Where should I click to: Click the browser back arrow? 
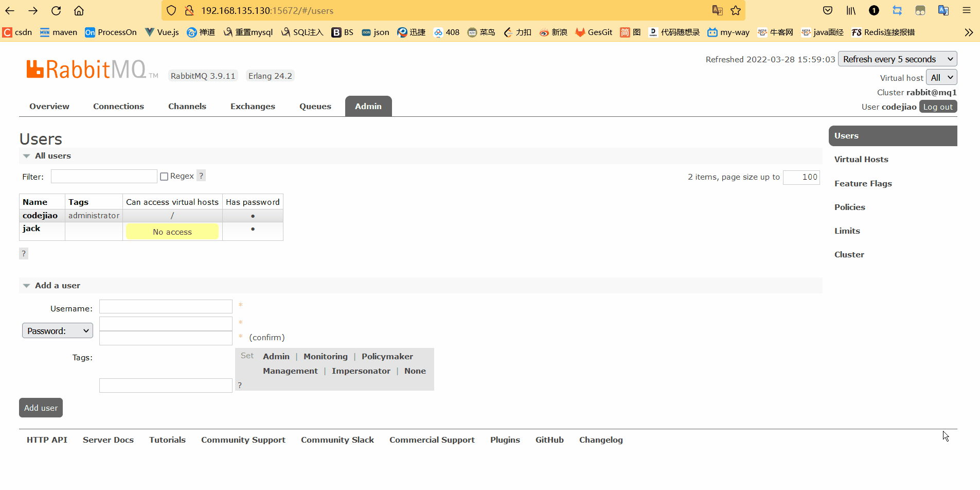click(x=10, y=10)
